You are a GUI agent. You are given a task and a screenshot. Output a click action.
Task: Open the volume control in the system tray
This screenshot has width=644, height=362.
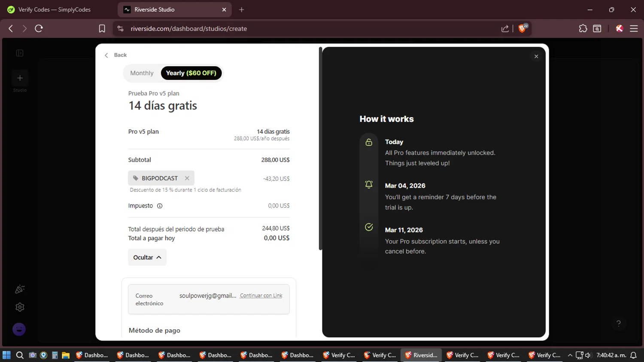point(588,355)
